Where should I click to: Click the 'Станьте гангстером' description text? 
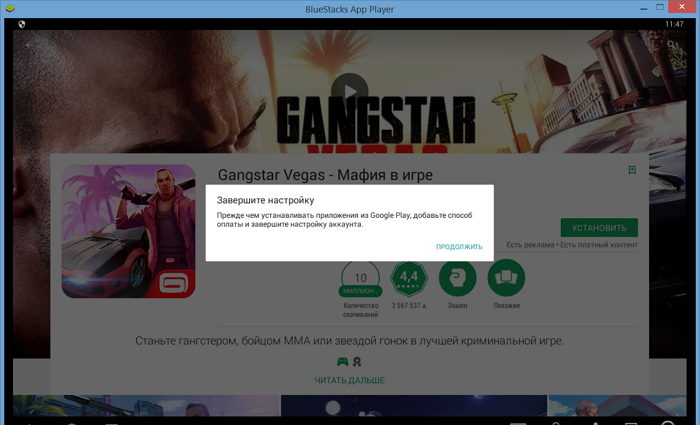click(x=350, y=341)
